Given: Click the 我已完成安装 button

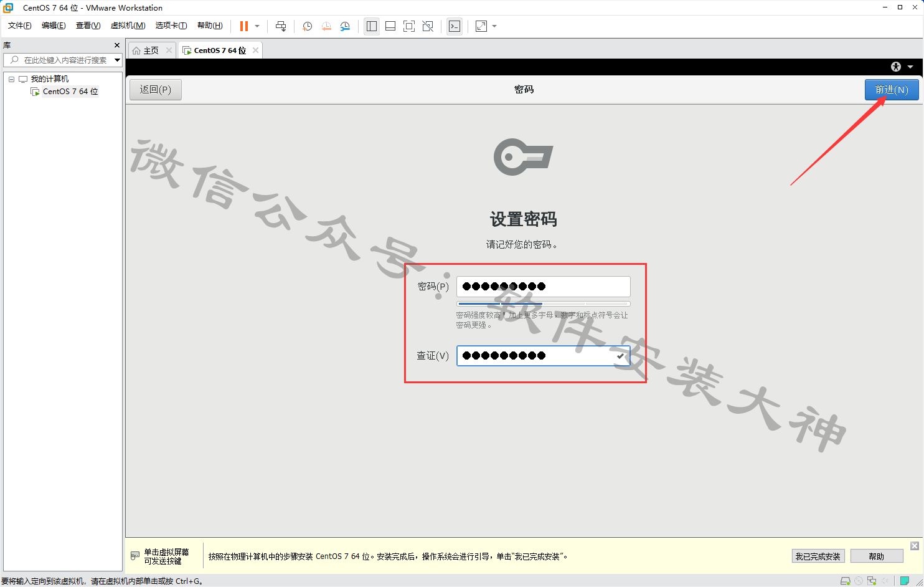Looking at the screenshot, I should [818, 556].
